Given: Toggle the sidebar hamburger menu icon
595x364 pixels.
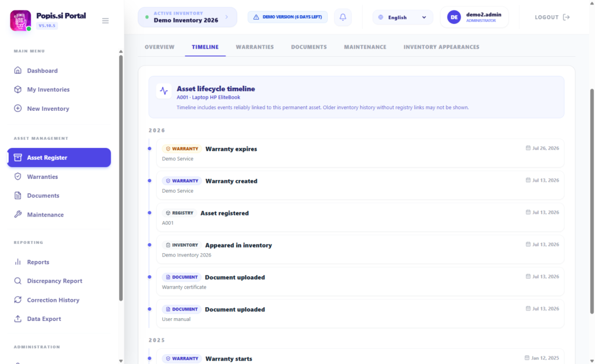Looking at the screenshot, I should click(106, 20).
